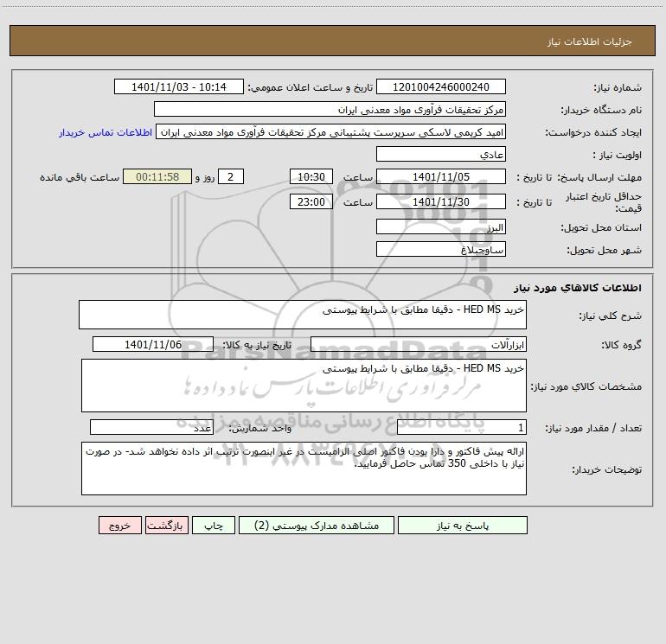Open مشاهده مدارک پیوستی (2) attachments
666x644 pixels.
pos(317,526)
